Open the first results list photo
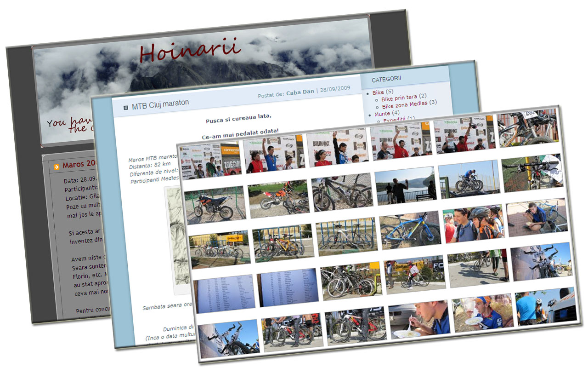 pos(224,293)
